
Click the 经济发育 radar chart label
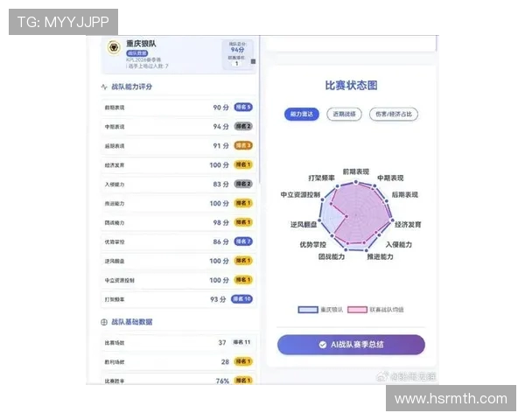click(x=408, y=225)
